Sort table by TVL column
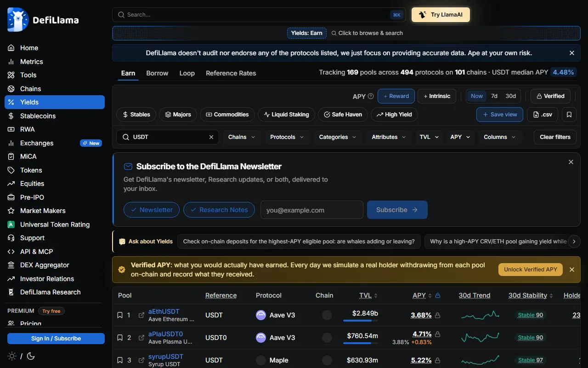Image resolution: width=588 pixels, height=368 pixels. point(368,295)
